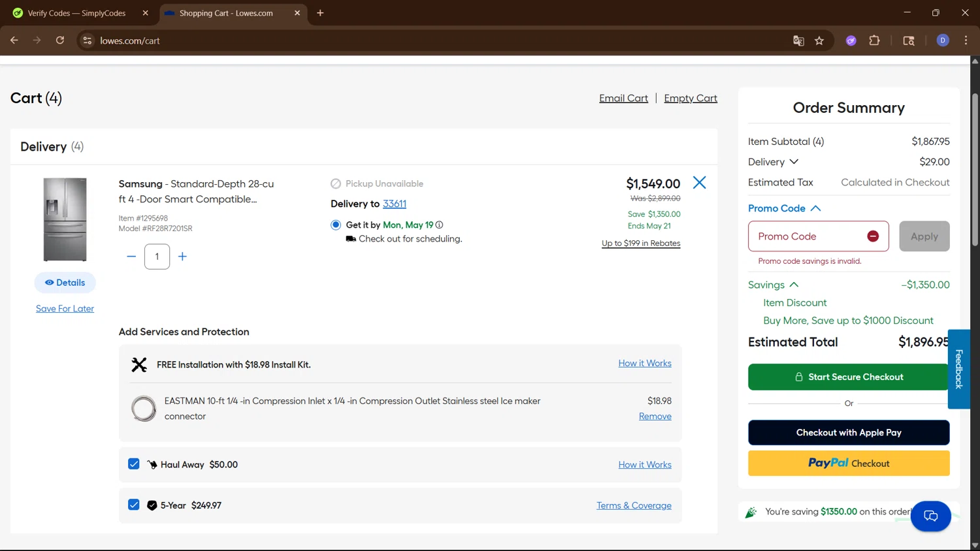Screen dimensions: 980x551
Task: Uncheck the 5-Year protection plan checkbox
Action: point(134,505)
